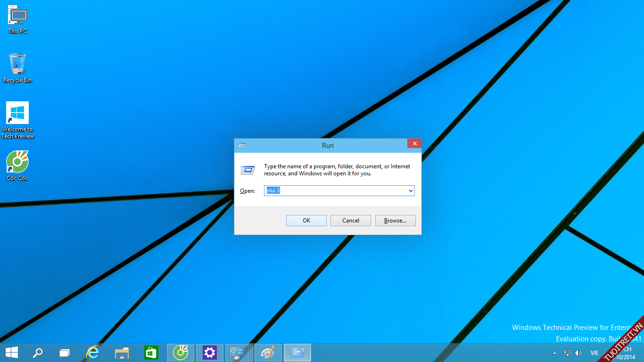Image resolution: width=644 pixels, height=362 pixels.
Task: Open the volume speaker tray icon
Action: coord(578,353)
